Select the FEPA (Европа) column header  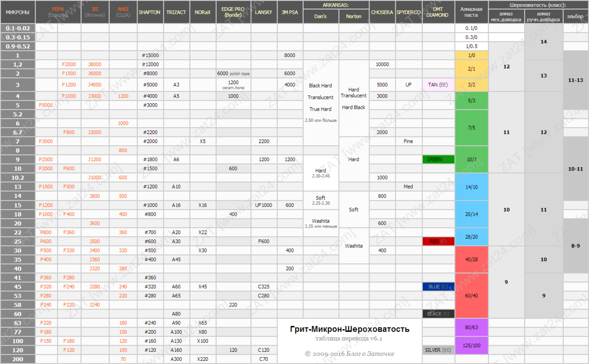pos(58,12)
